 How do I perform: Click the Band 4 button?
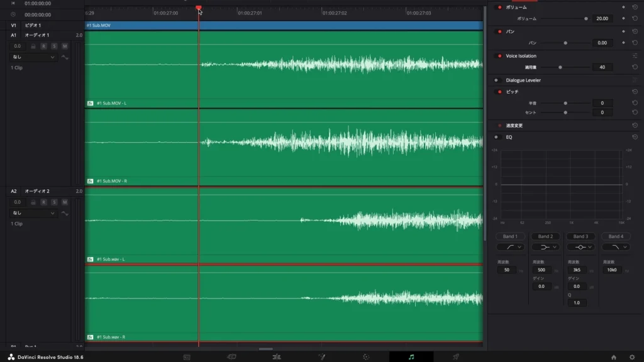click(x=616, y=236)
